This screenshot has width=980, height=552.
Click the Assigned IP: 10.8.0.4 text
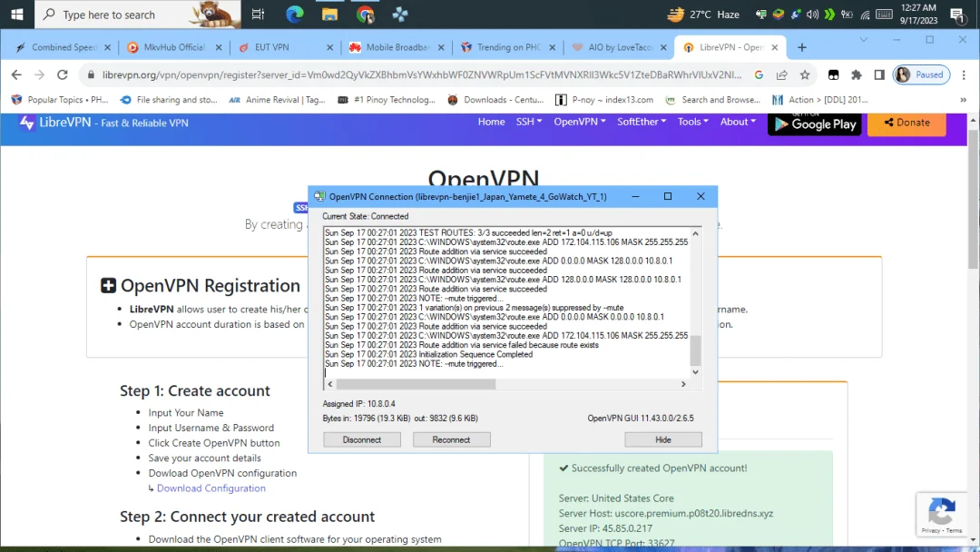tap(358, 404)
